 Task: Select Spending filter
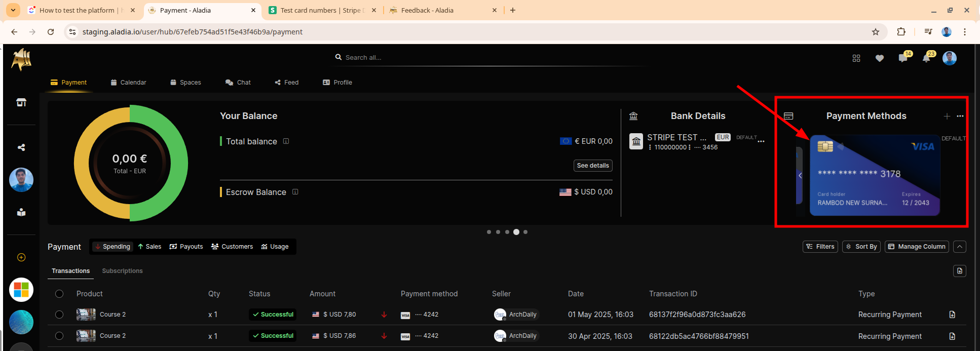pyautogui.click(x=112, y=247)
